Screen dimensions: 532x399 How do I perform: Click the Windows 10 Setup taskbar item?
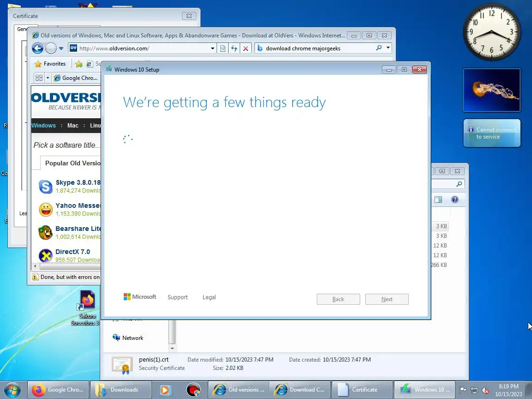pos(424,389)
